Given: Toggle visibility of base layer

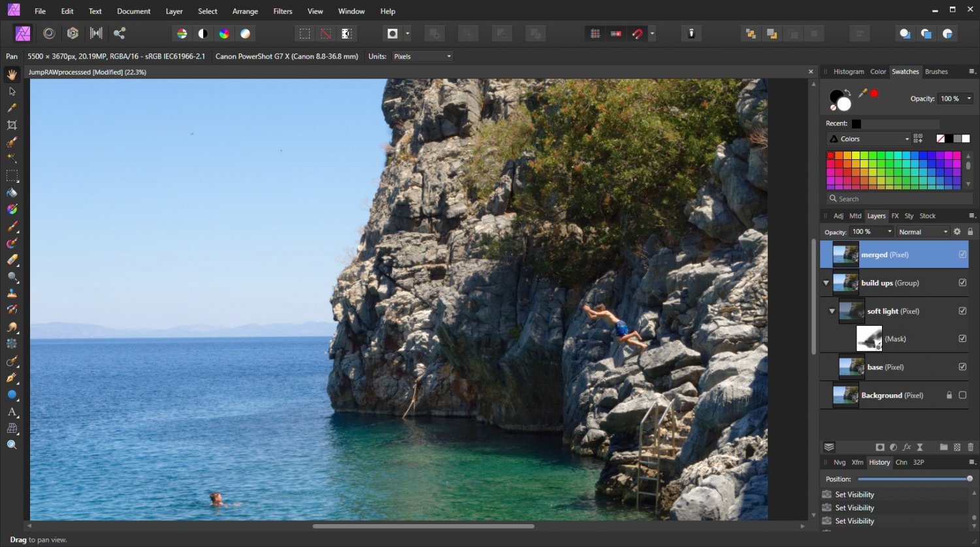Looking at the screenshot, I should tap(962, 367).
